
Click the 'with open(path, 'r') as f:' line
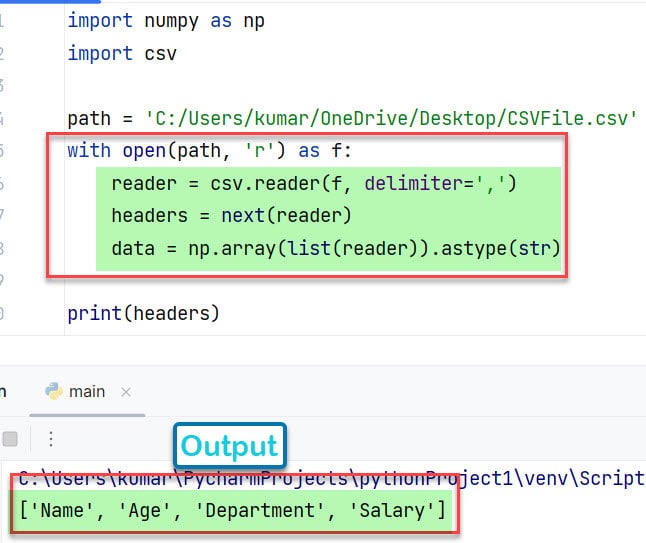click(x=209, y=151)
